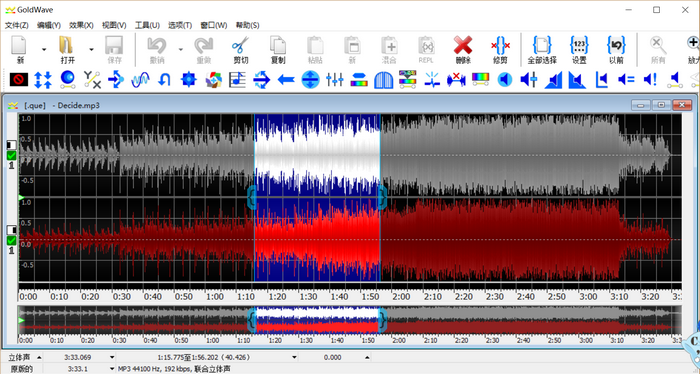Click the Select All (全部选择) icon
Screen dimensions: 700x374
(x=542, y=49)
